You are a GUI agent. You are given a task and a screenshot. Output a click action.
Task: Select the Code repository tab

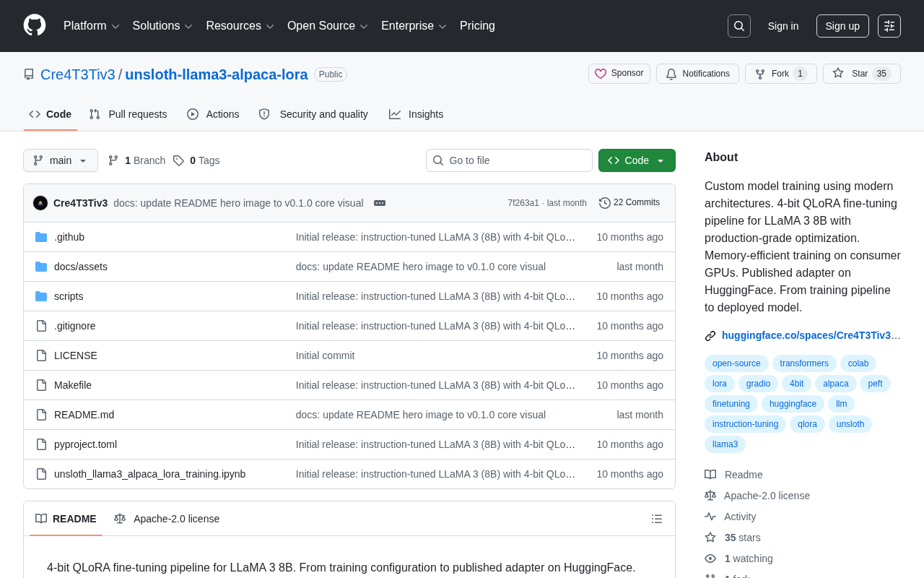coord(51,114)
